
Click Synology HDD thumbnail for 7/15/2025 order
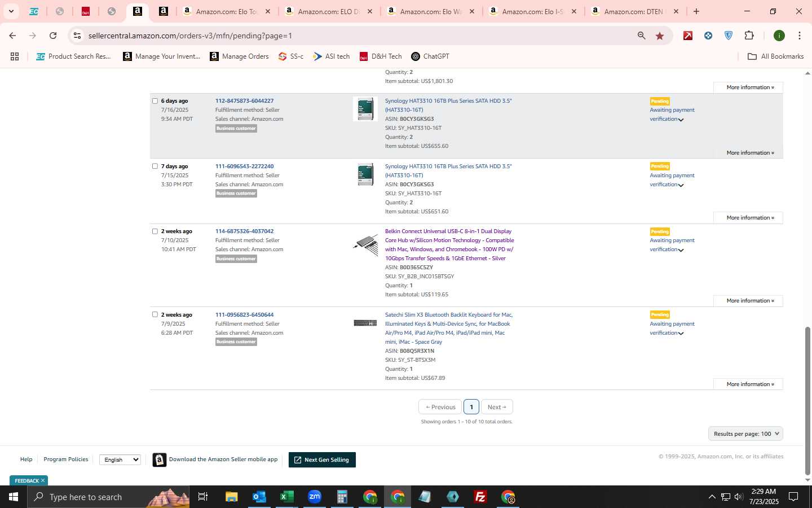click(x=365, y=174)
